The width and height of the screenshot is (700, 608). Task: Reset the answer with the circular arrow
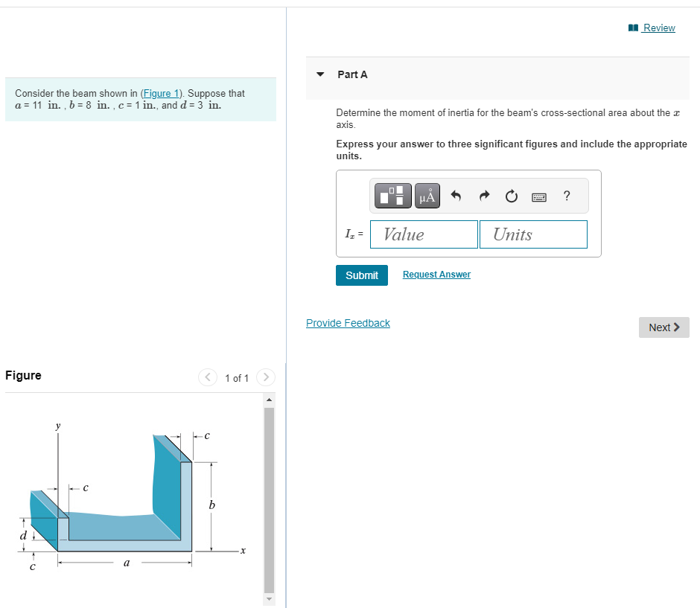point(512,196)
